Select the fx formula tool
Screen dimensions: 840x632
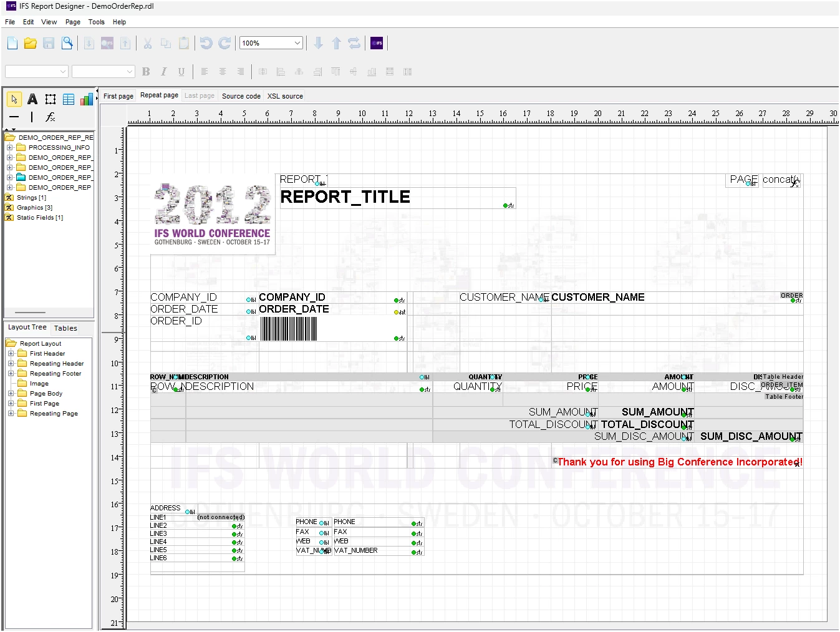51,117
